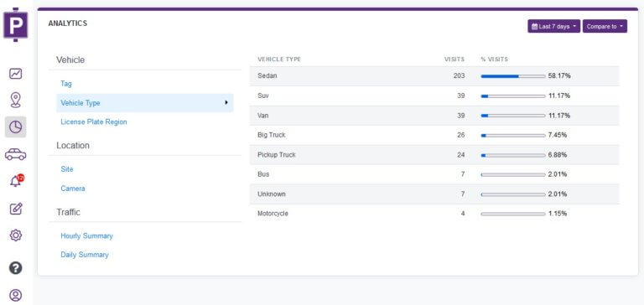
Task: Open License Plate Region report
Action: [94, 122]
